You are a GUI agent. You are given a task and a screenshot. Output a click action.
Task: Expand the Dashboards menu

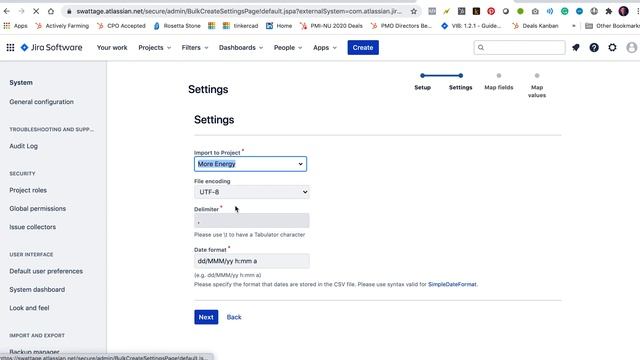point(241,48)
